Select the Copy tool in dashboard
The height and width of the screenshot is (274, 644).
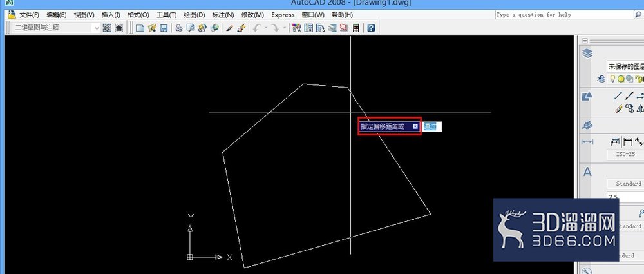click(x=629, y=108)
